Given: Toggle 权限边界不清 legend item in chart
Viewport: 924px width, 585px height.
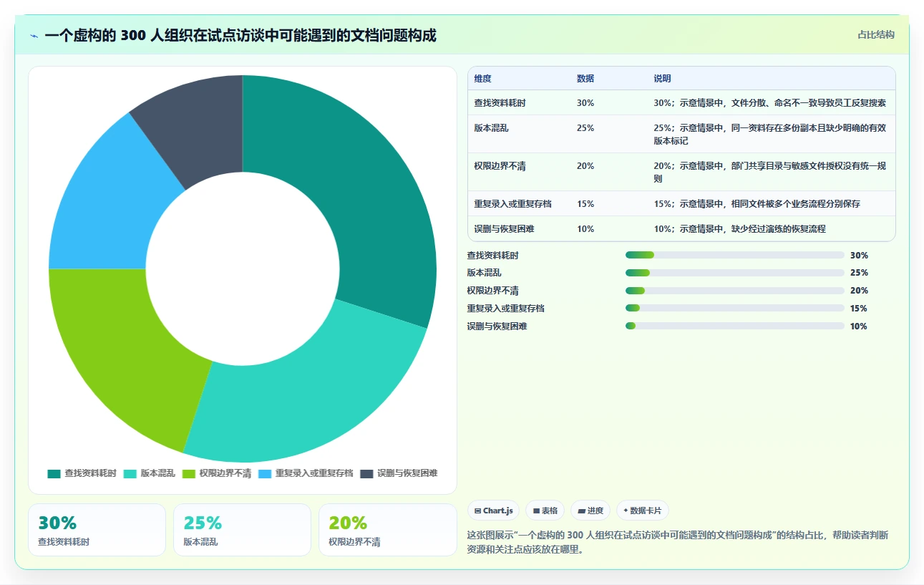Looking at the screenshot, I should 217,473.
